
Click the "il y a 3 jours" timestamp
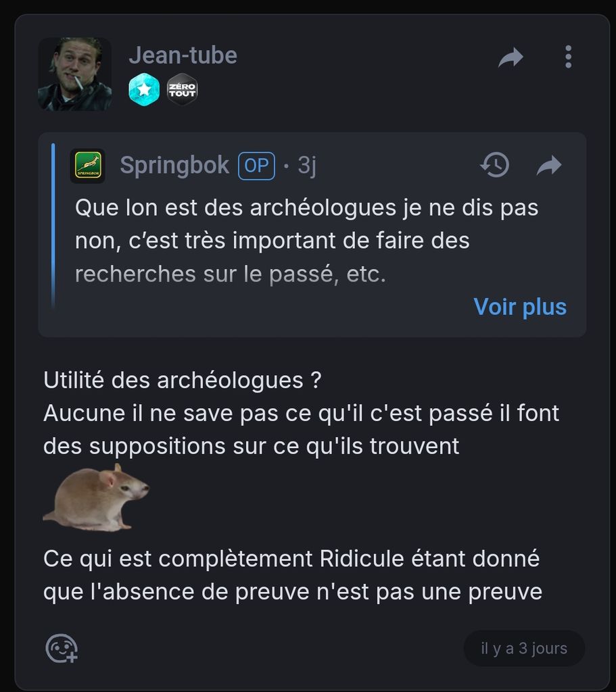click(x=524, y=649)
